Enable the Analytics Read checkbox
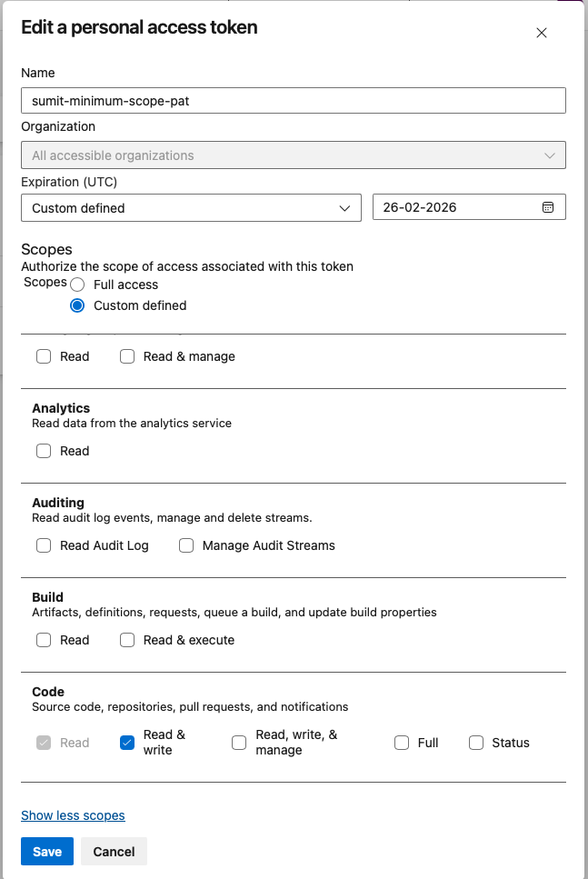 [x=44, y=451]
